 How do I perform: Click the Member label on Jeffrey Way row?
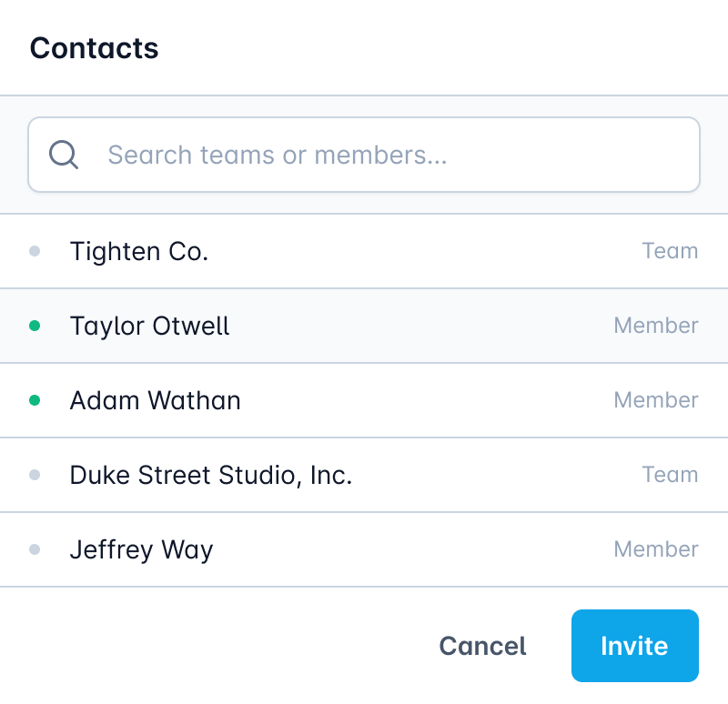[x=656, y=549]
